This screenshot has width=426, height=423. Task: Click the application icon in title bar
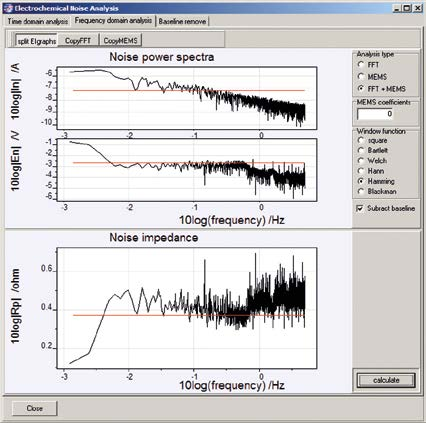[x=8, y=8]
